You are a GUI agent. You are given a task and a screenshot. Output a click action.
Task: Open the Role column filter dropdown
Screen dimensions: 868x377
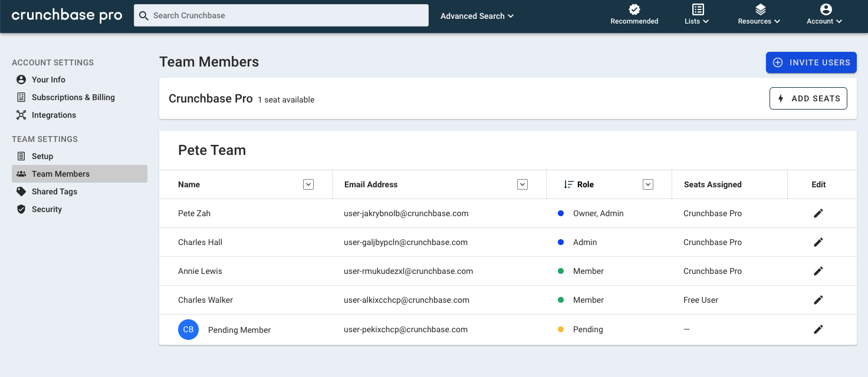pos(648,184)
